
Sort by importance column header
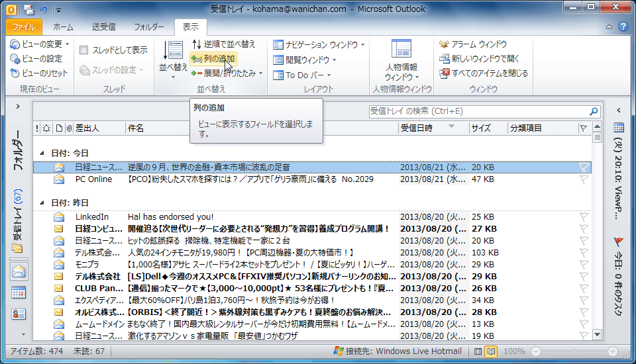point(37,128)
